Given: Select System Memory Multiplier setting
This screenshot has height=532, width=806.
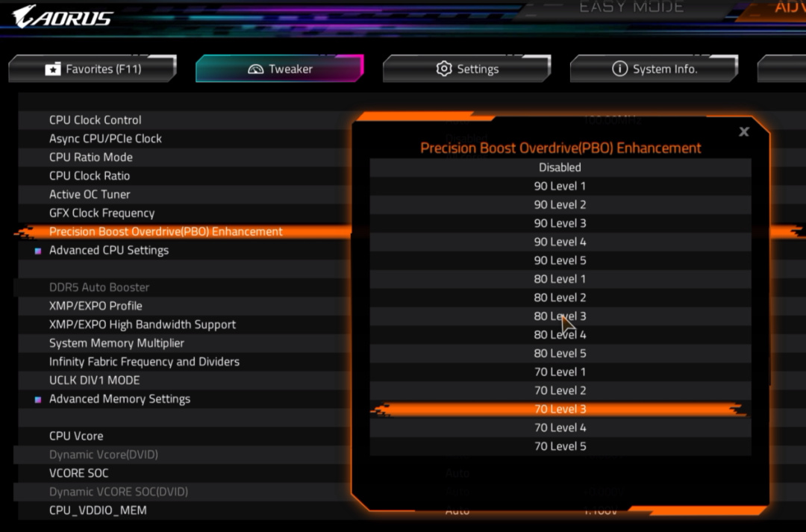Looking at the screenshot, I should tap(185, 343).
